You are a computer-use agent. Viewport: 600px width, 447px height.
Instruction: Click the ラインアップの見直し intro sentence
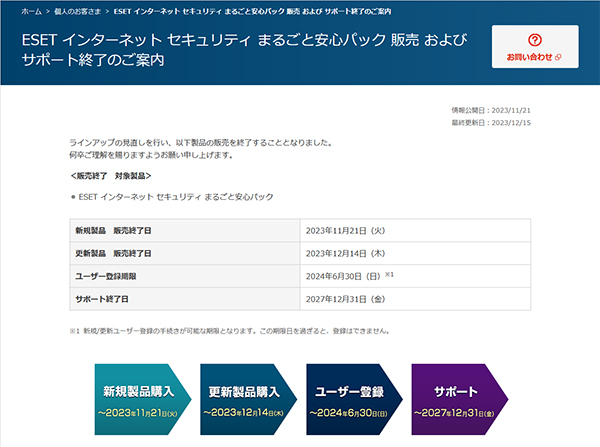click(201, 143)
